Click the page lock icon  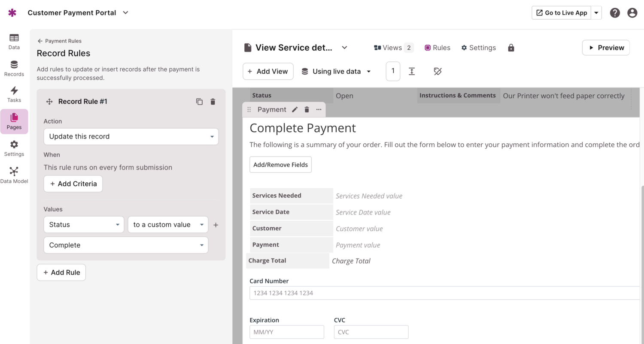coord(511,48)
